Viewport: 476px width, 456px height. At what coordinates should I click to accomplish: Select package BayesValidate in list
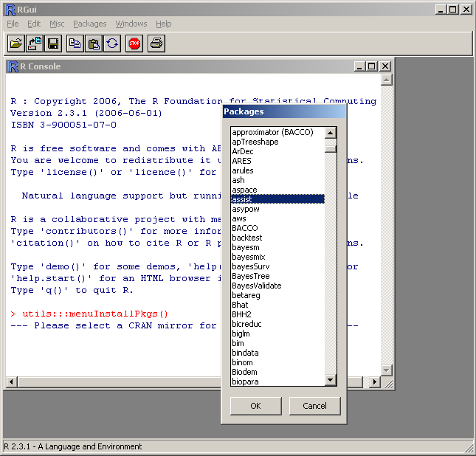tap(277, 286)
